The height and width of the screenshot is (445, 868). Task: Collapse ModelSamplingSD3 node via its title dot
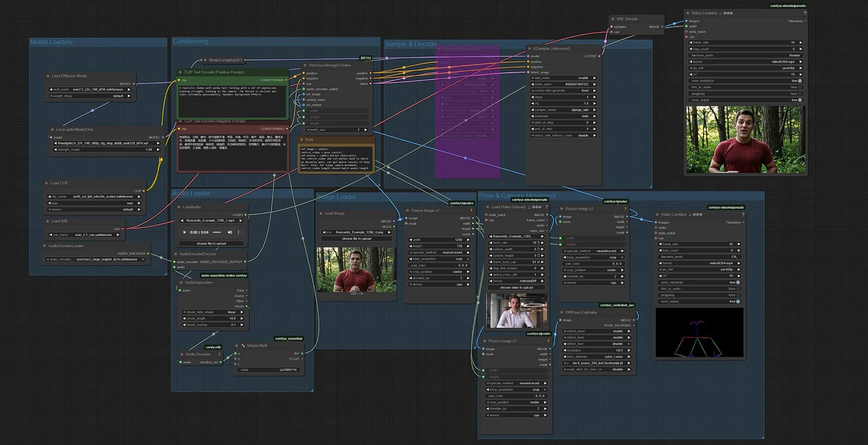pyautogui.click(x=205, y=60)
